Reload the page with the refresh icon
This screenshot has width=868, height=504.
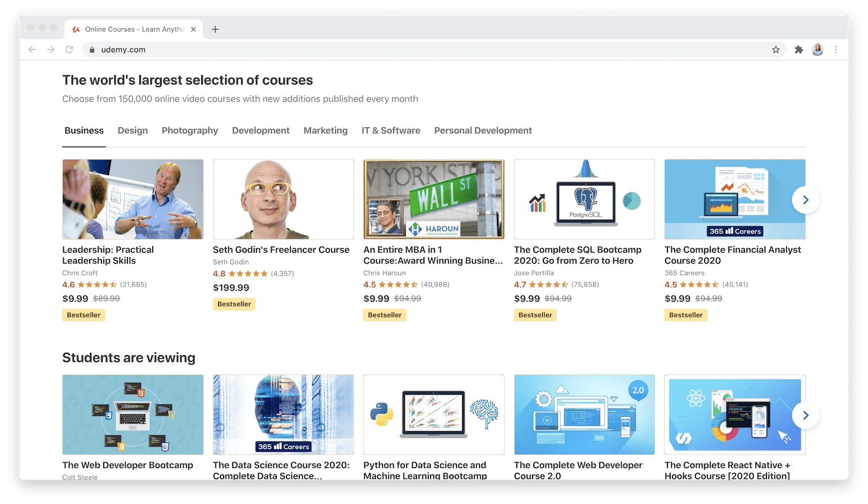click(x=69, y=50)
